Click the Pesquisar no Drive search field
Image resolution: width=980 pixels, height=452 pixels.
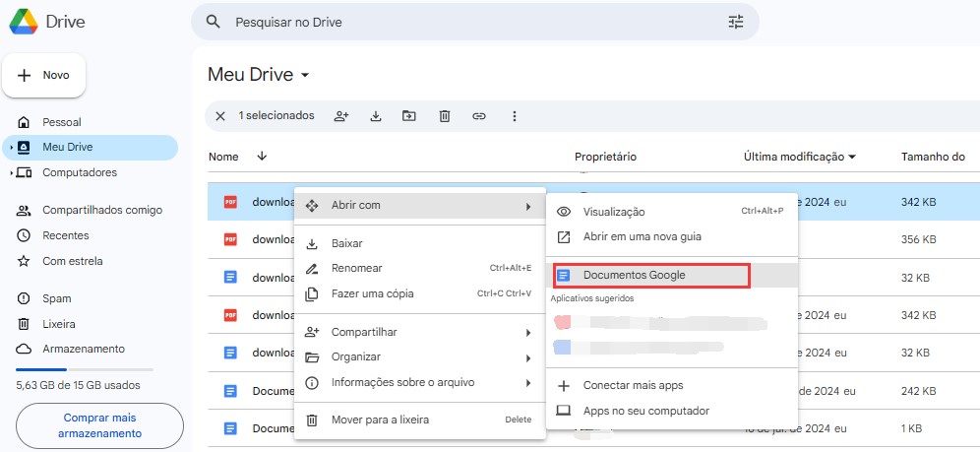click(475, 22)
